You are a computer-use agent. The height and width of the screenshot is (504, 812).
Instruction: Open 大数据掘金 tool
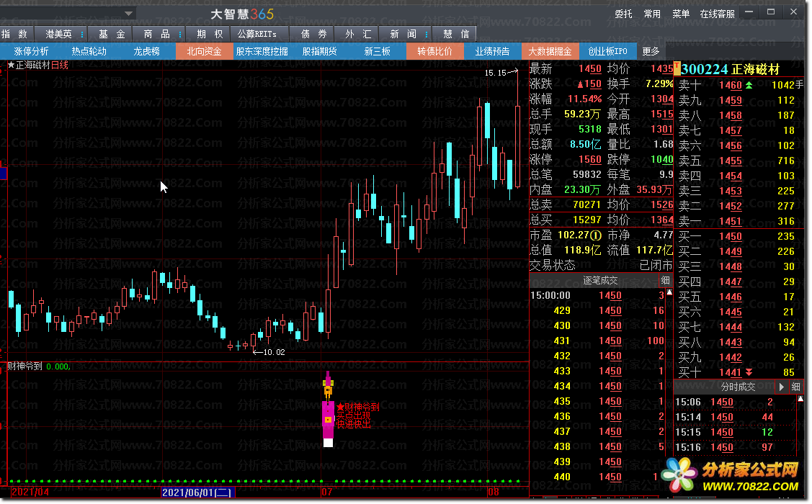tap(550, 51)
